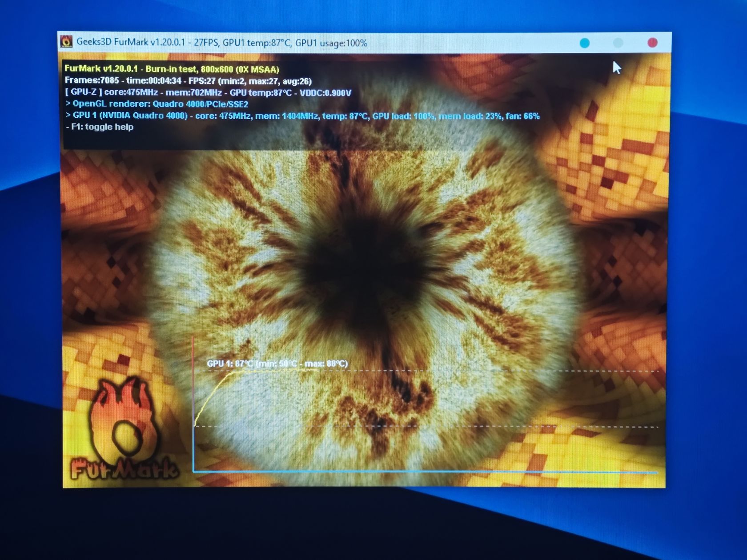Click the FurMark window title text
The width and height of the screenshot is (747, 560).
(222, 43)
